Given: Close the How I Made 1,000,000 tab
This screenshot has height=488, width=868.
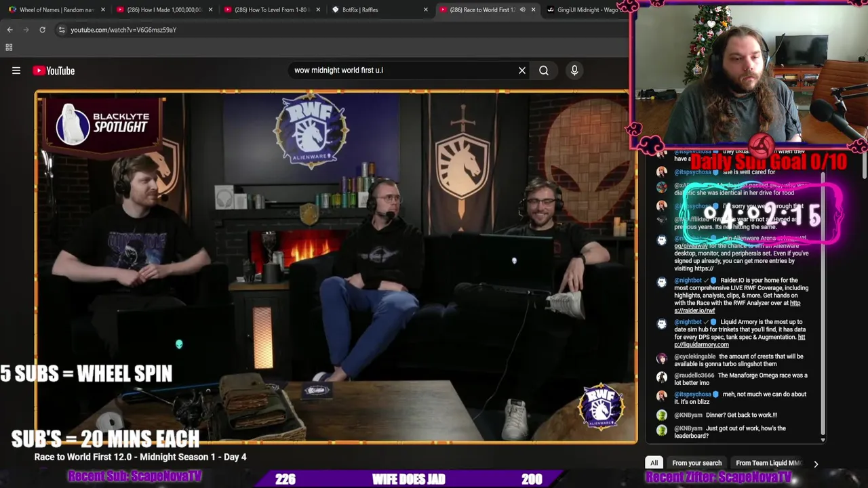Looking at the screenshot, I should click(211, 9).
